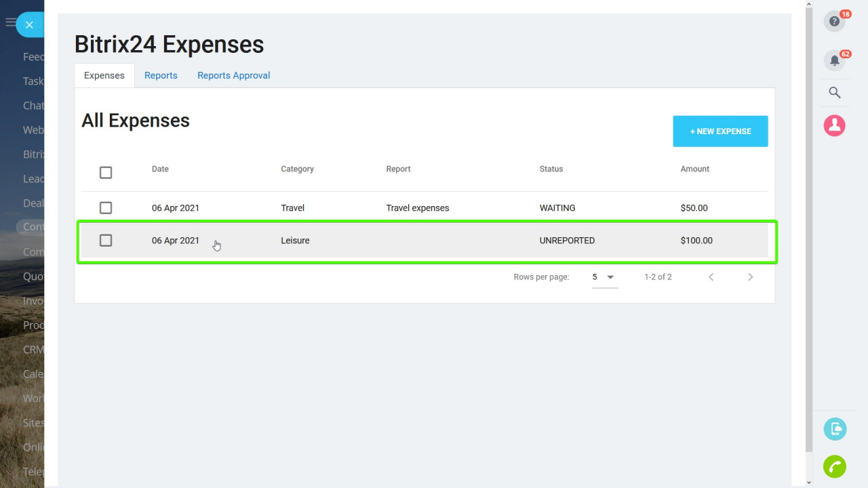Click the Leisure category cell

pyautogui.click(x=295, y=241)
